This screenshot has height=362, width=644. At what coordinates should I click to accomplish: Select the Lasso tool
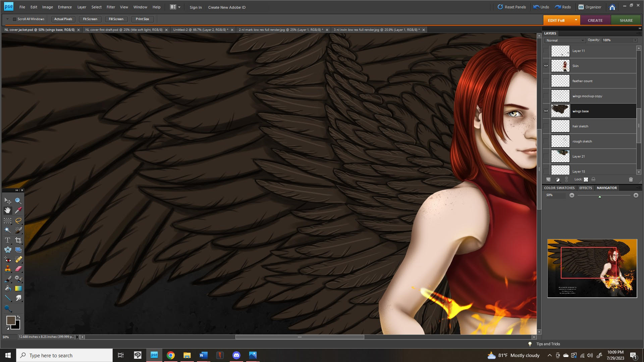(x=18, y=221)
